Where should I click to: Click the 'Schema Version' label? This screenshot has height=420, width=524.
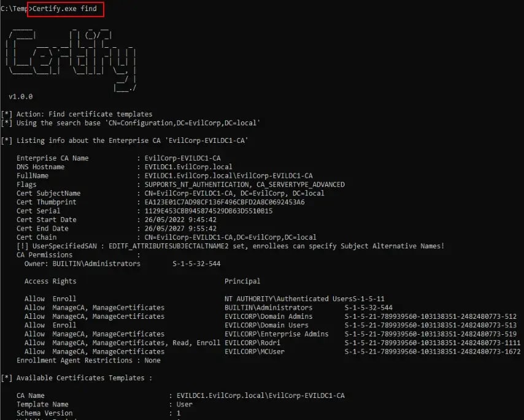click(x=44, y=413)
